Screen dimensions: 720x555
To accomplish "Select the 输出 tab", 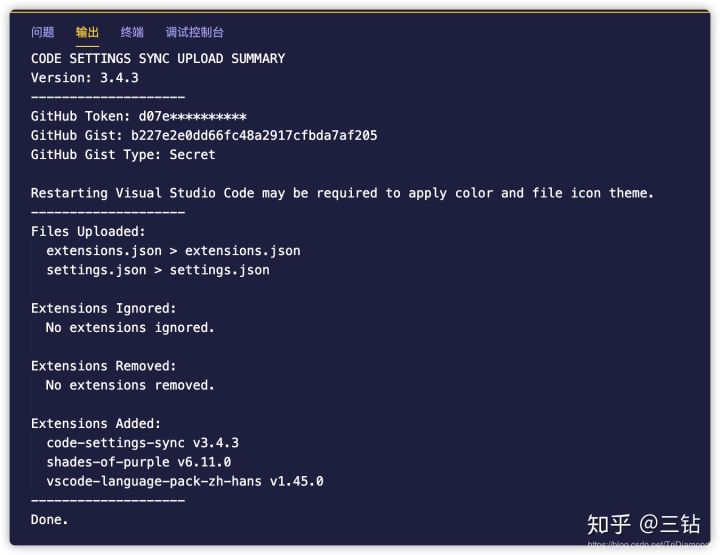I will pos(88,32).
